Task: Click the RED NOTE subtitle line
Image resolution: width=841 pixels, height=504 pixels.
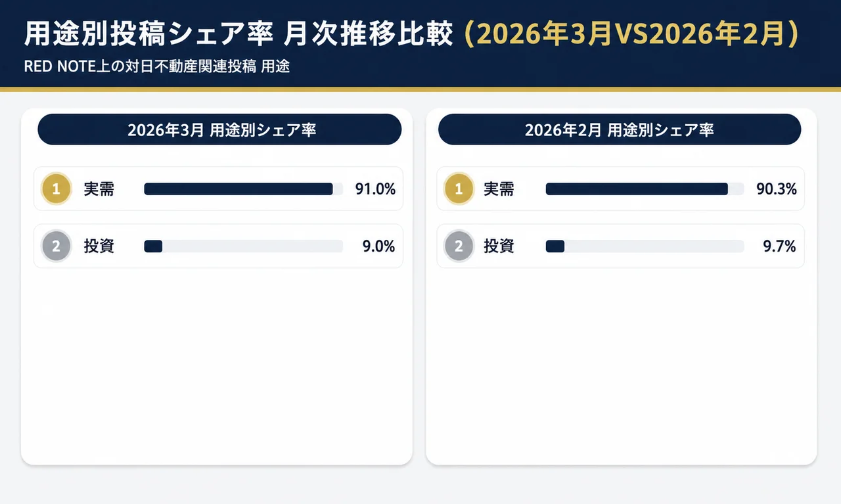Action: click(156, 66)
